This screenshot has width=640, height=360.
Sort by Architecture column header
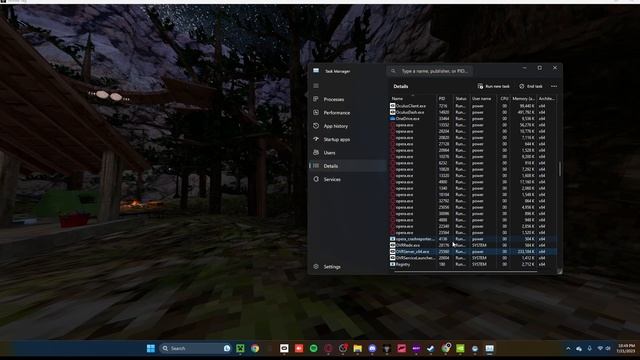tap(547, 98)
